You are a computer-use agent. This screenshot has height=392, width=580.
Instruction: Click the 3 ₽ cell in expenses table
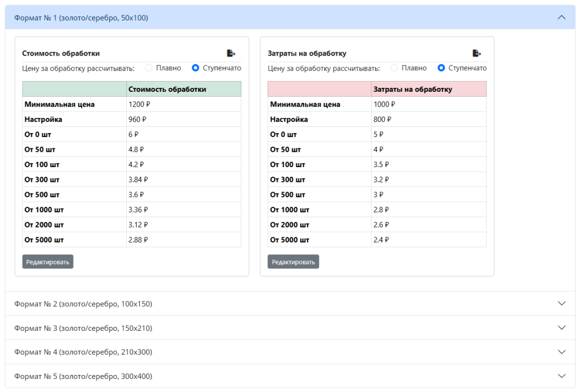pyautogui.click(x=429, y=194)
